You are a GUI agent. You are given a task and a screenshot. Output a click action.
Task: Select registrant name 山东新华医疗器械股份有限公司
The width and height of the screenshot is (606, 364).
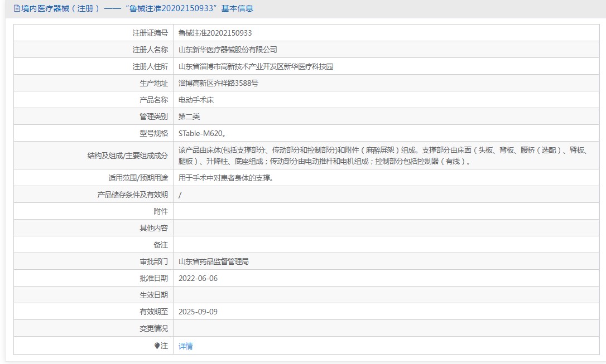pyautogui.click(x=228, y=50)
